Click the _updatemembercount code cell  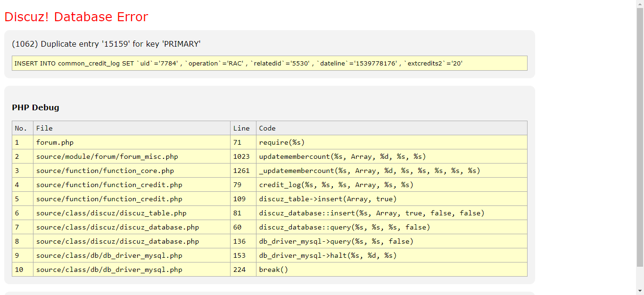pyautogui.click(x=392, y=171)
